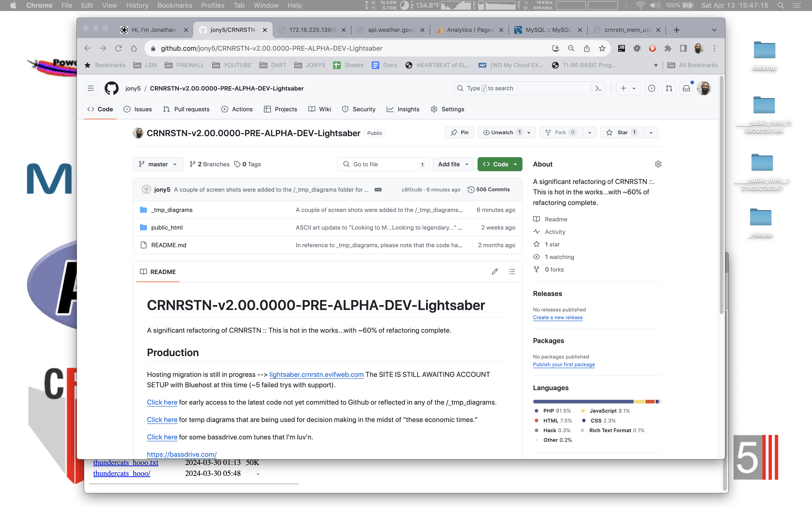Pin this repository to profile

(x=459, y=133)
